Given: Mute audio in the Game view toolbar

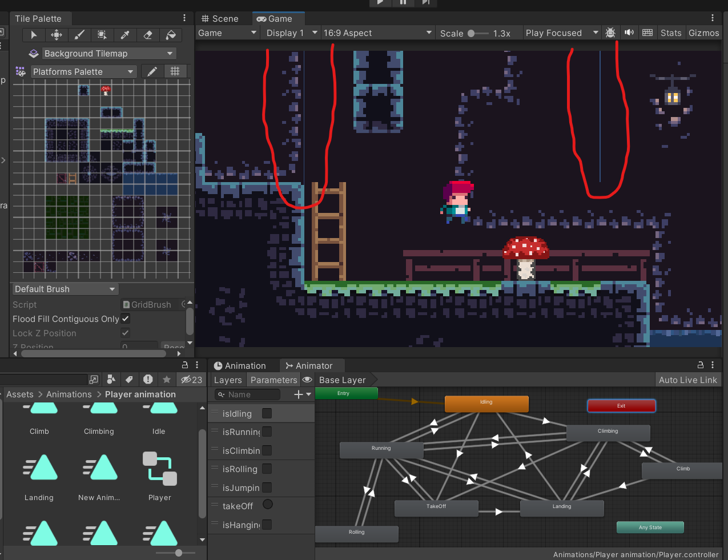Looking at the screenshot, I should (629, 33).
